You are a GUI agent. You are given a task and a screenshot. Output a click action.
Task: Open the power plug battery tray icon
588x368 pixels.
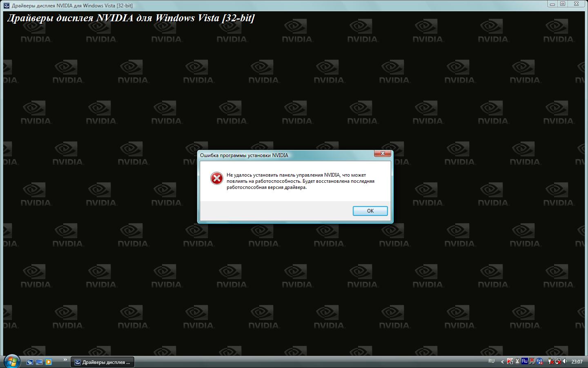(551, 361)
